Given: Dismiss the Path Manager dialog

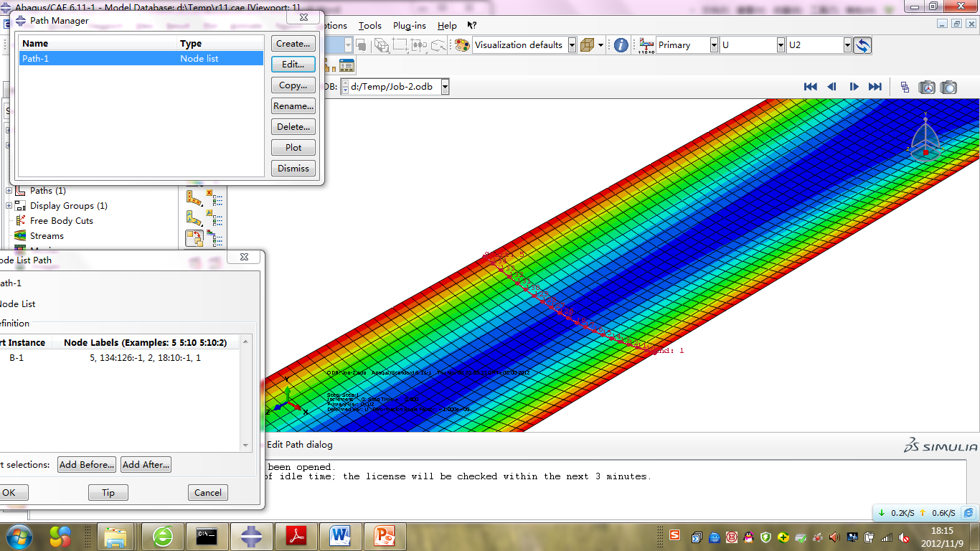Looking at the screenshot, I should 293,169.
